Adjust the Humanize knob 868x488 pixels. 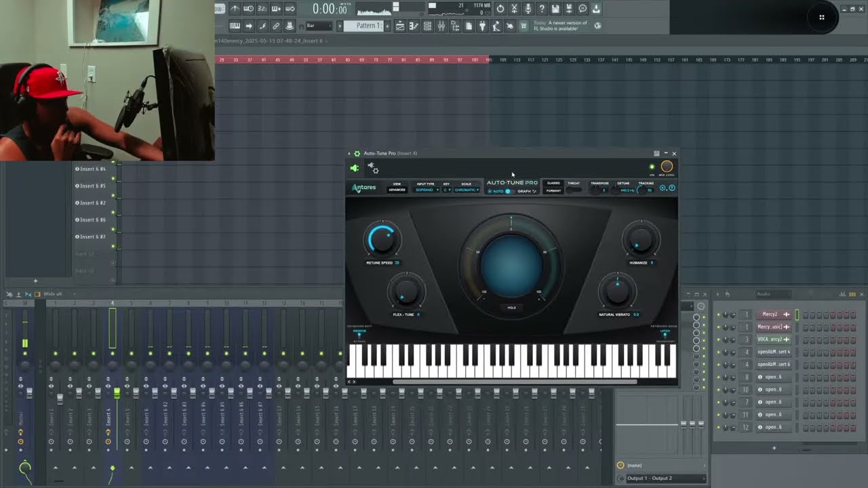click(x=640, y=240)
